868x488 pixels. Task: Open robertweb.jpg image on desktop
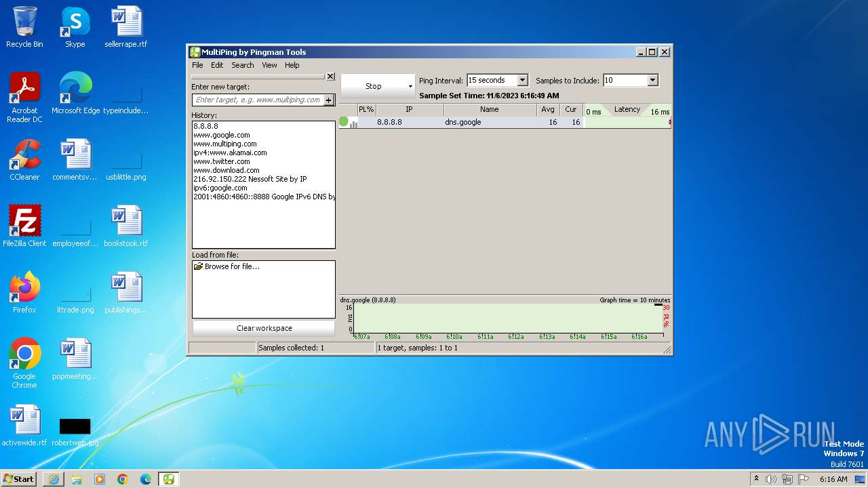(75, 431)
